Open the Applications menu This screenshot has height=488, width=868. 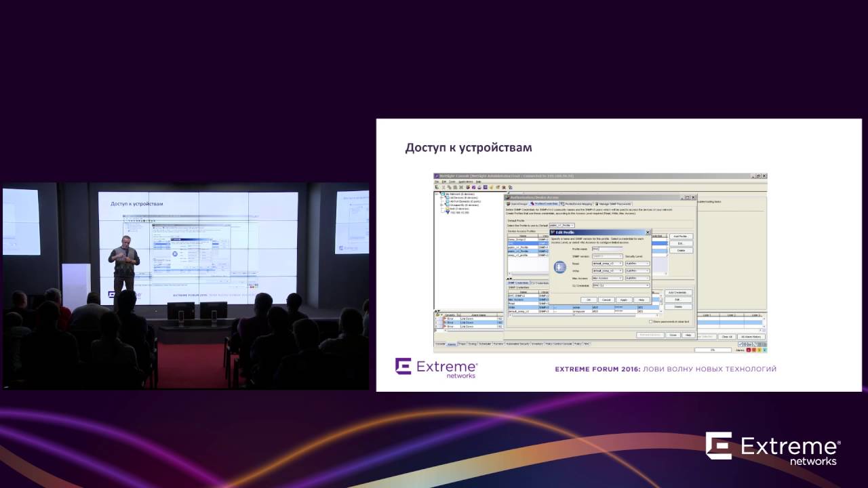point(465,182)
